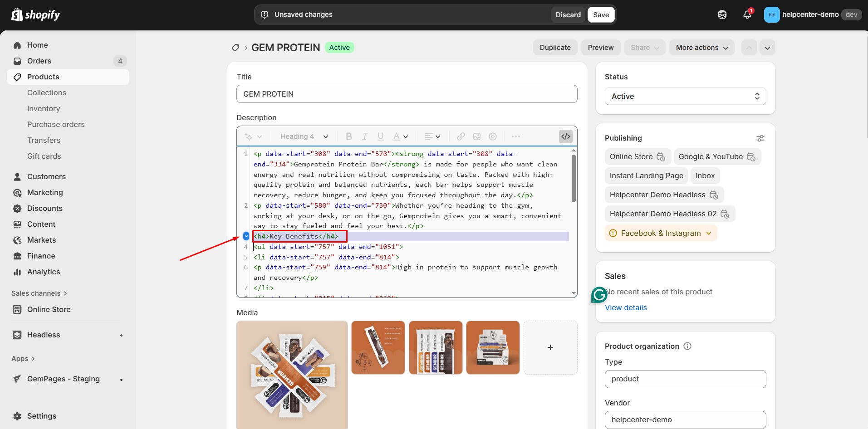Toggle bold formatting in the description editor

click(x=348, y=136)
